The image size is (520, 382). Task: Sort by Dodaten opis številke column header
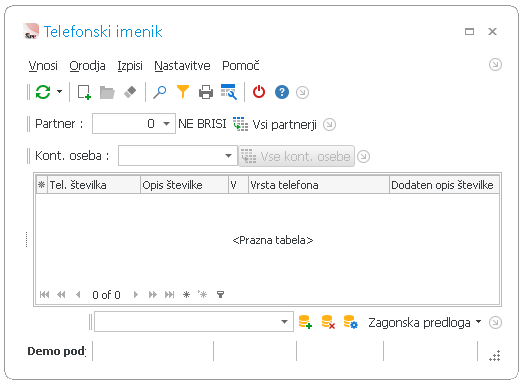(444, 185)
